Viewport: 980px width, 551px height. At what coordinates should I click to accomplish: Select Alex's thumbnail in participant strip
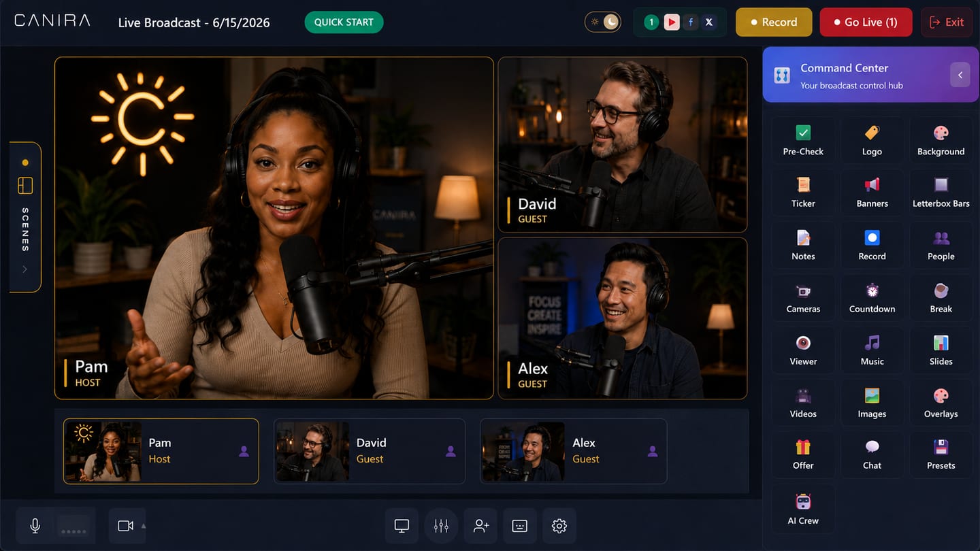click(x=523, y=451)
